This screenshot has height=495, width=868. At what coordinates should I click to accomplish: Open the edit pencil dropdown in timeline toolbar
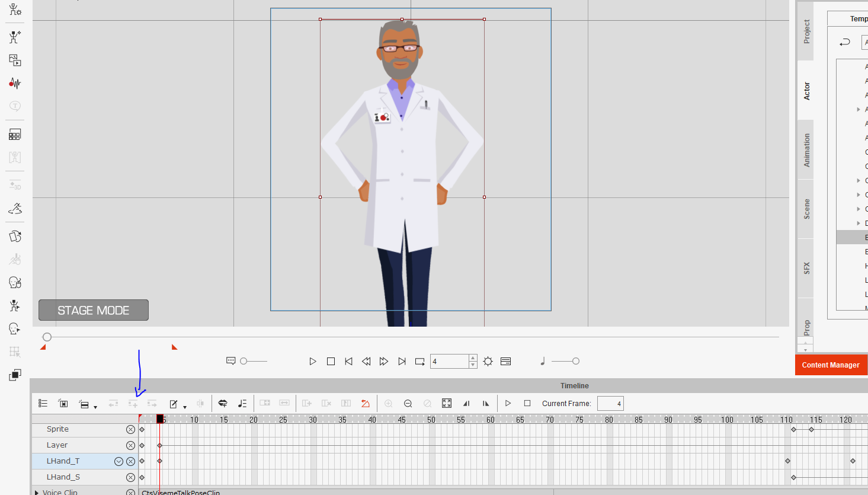coord(185,407)
